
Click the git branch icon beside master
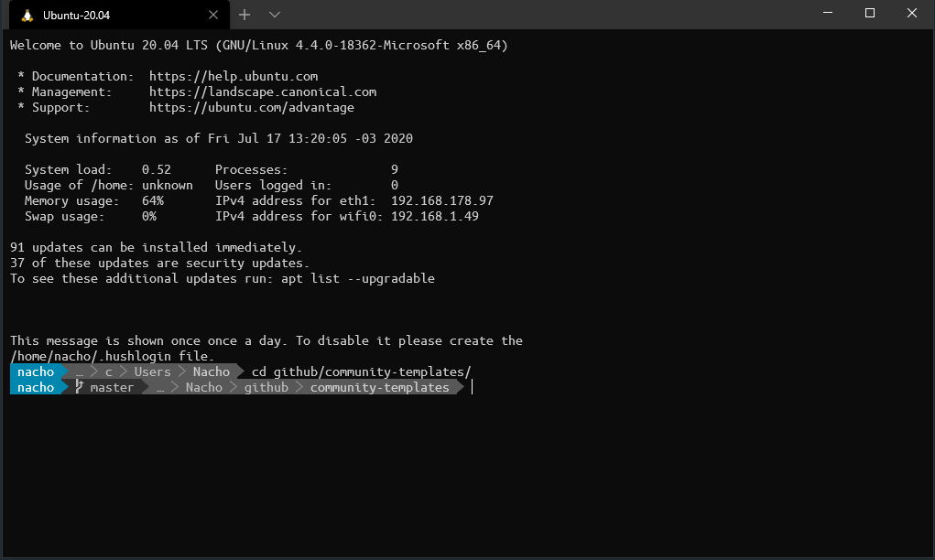pyautogui.click(x=79, y=387)
